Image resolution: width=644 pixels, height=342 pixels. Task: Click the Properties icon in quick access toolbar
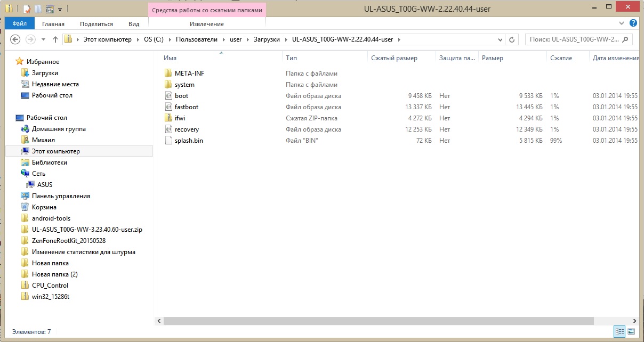point(27,9)
